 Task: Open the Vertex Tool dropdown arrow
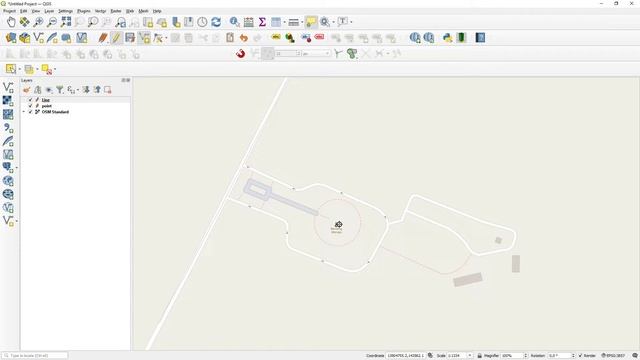[166, 38]
